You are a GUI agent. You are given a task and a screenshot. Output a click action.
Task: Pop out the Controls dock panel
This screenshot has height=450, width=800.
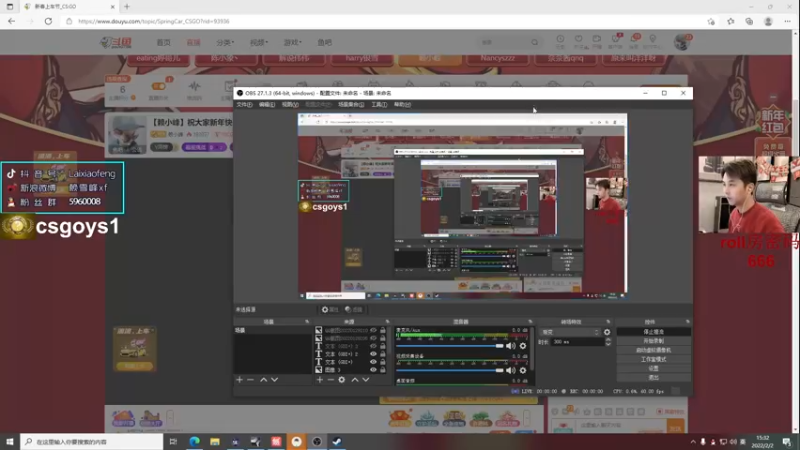[688, 322]
